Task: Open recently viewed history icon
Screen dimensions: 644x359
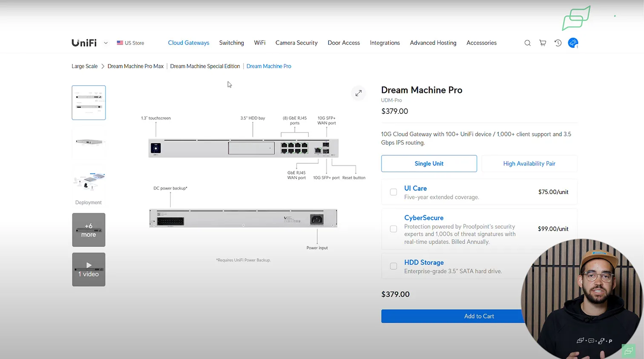Action: point(558,43)
